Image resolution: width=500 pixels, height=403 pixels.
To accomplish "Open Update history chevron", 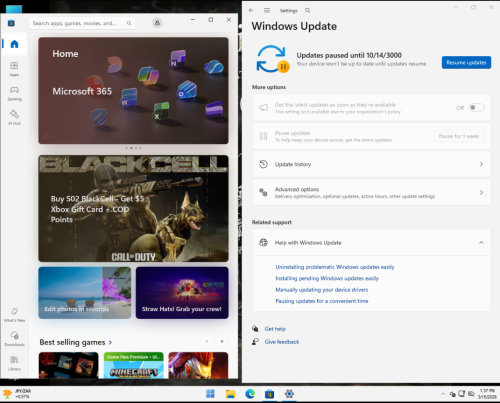I will coord(481,164).
